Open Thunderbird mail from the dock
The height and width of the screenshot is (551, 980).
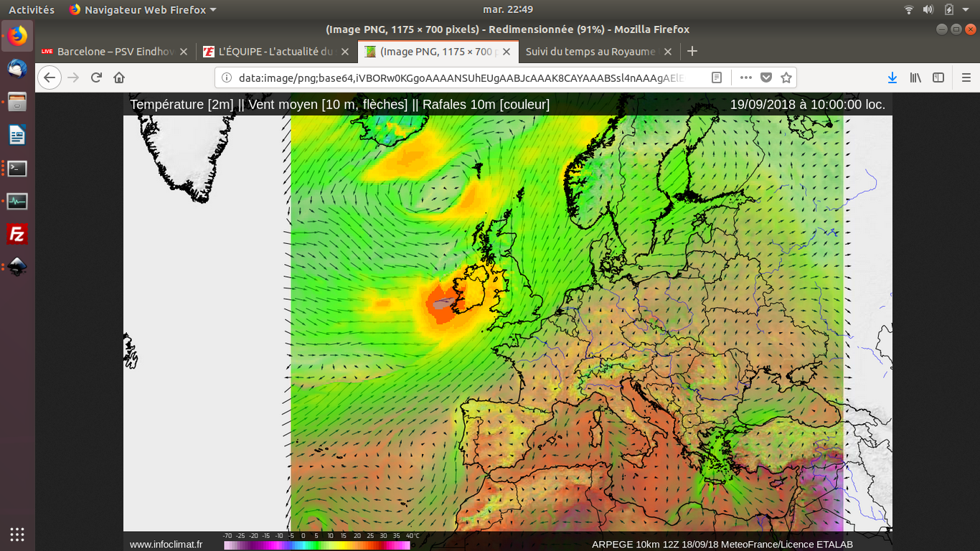(x=17, y=69)
